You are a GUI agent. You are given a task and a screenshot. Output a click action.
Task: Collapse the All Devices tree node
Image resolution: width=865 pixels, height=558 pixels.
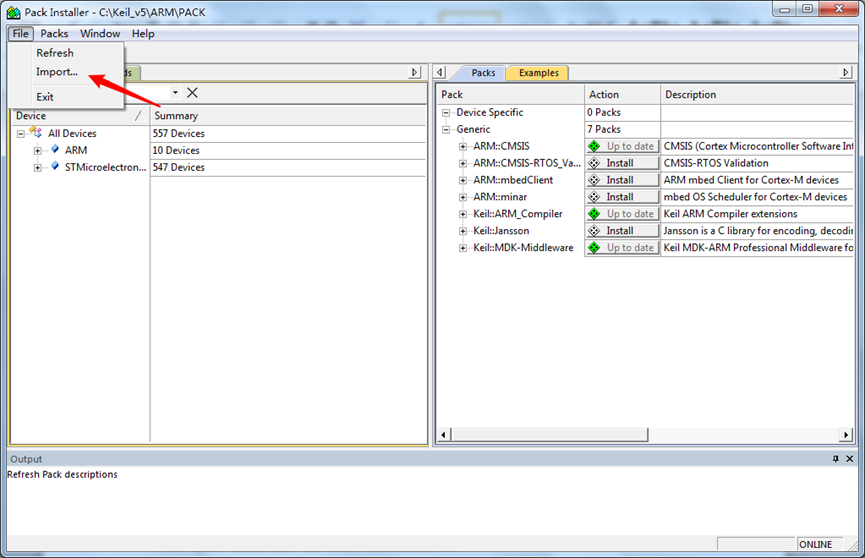tap(20, 134)
